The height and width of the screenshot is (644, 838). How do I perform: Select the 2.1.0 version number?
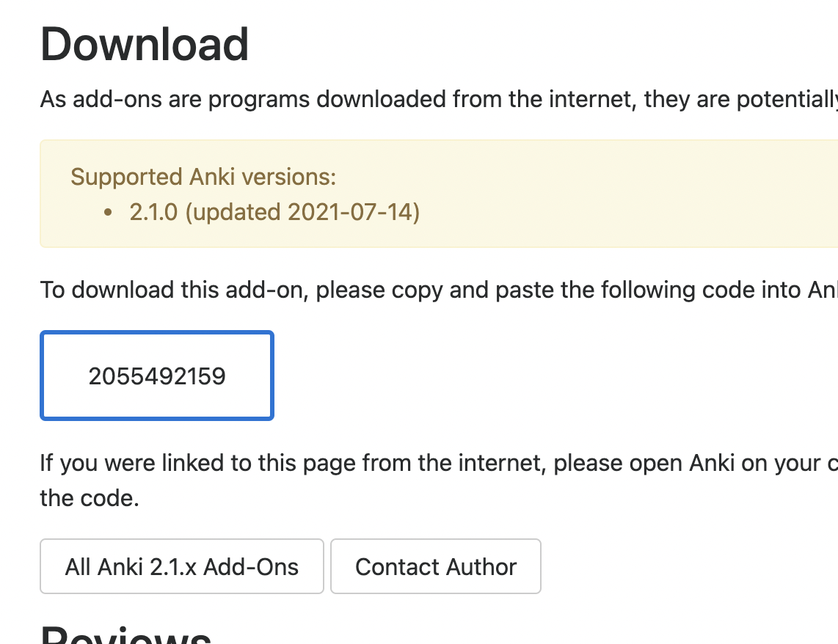pos(154,212)
